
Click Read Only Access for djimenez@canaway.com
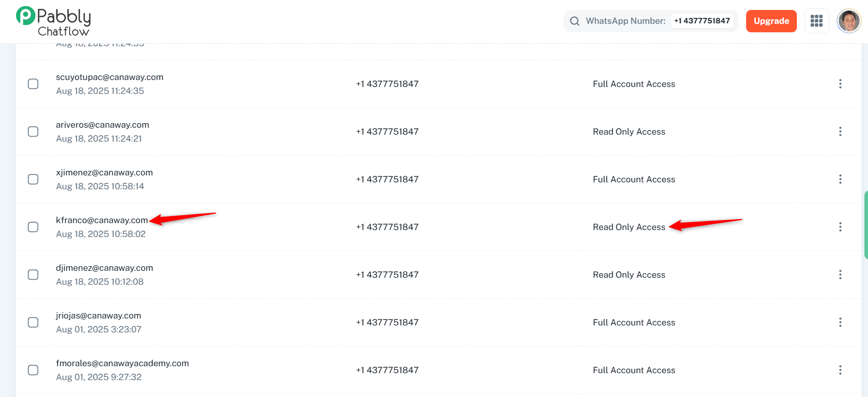pyautogui.click(x=629, y=275)
